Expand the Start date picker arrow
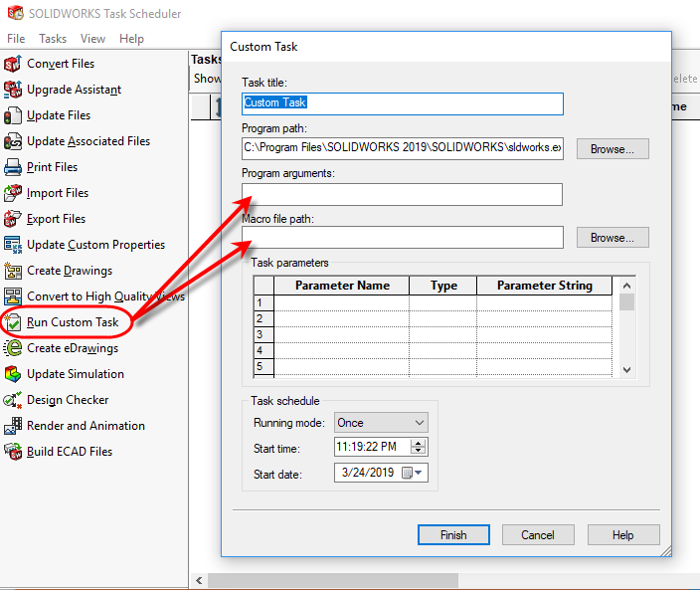This screenshot has width=700, height=590. [419, 473]
